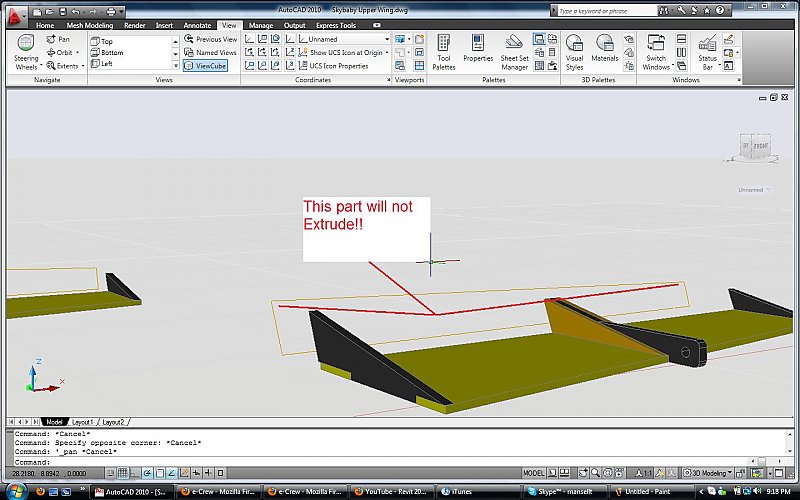Toggle Show UCS Icon at Origin
This screenshot has height=500, width=800.
338,52
